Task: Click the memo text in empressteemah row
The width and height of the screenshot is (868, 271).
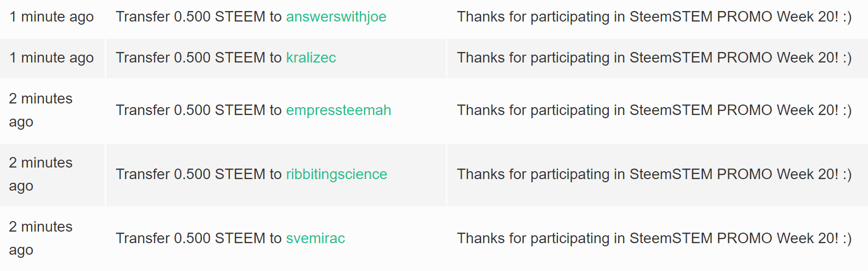Action: pyautogui.click(x=654, y=110)
